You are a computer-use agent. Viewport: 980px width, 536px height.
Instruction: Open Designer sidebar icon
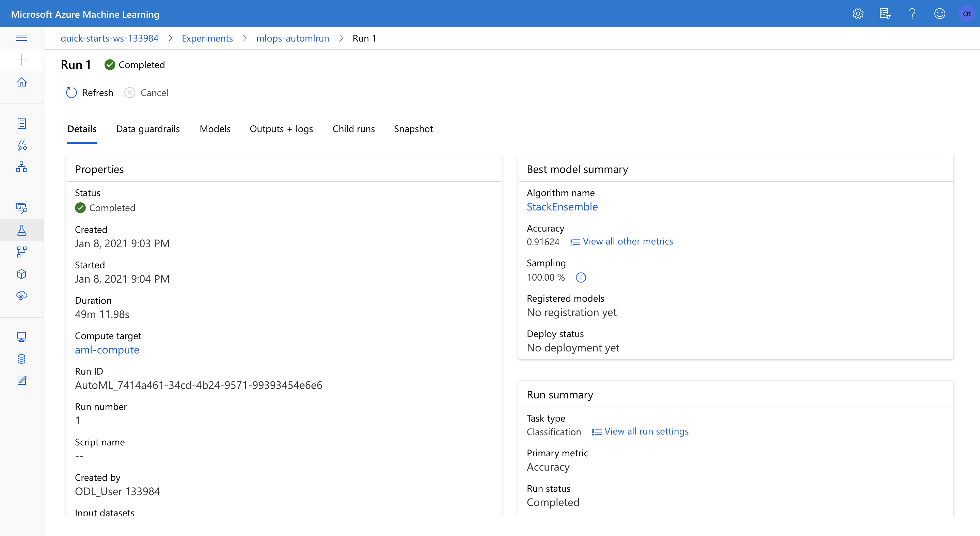coord(22,167)
